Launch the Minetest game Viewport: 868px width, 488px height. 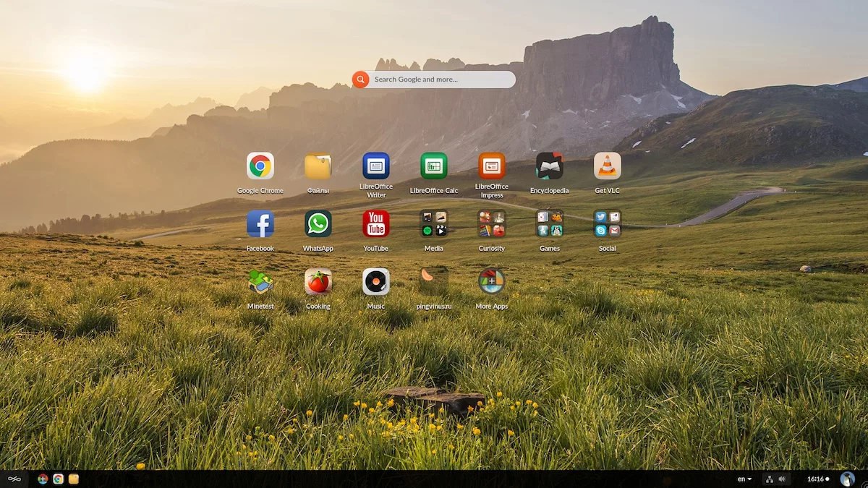(260, 281)
